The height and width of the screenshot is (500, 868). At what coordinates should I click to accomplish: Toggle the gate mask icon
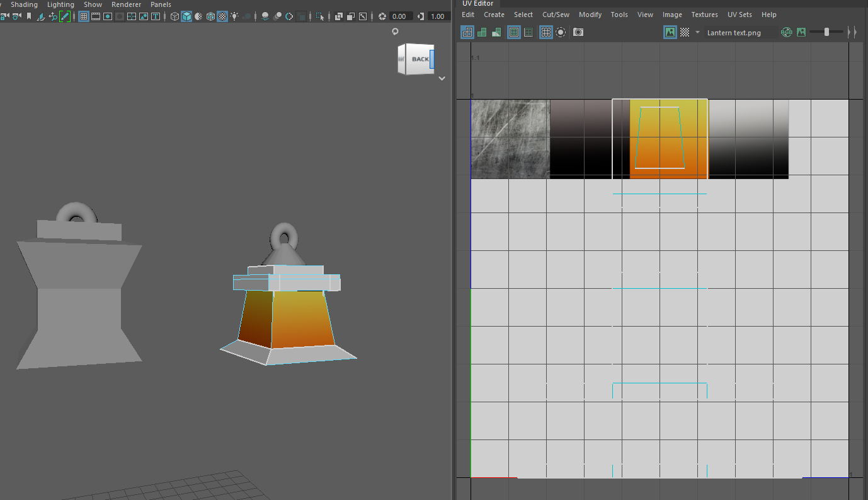pos(120,16)
